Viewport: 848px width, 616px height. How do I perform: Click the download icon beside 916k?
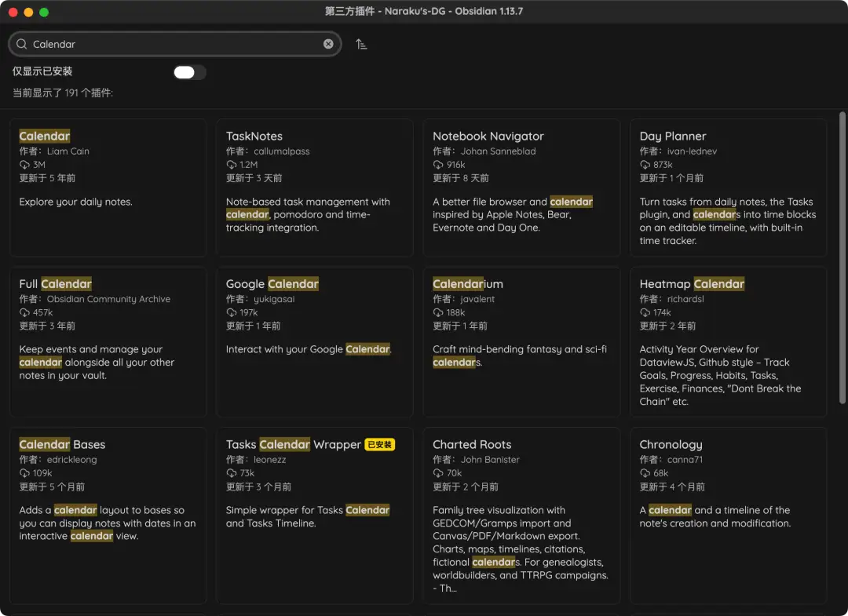438,165
